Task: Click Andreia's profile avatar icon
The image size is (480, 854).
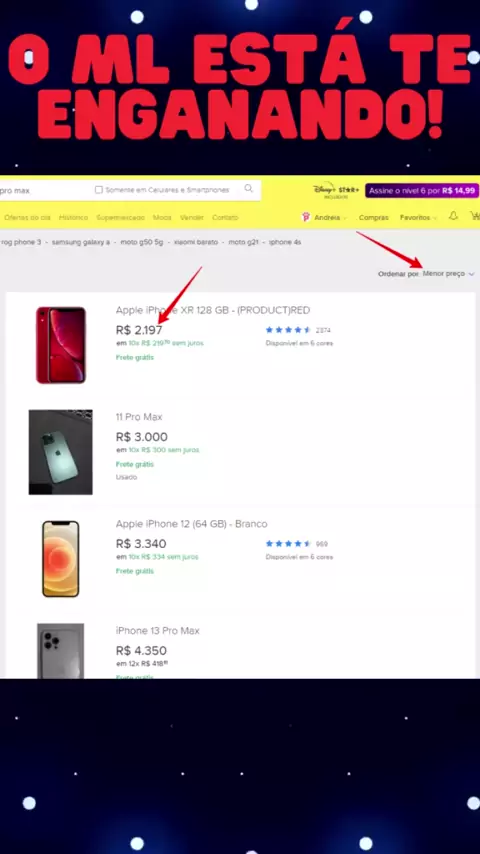Action: pos(306,217)
